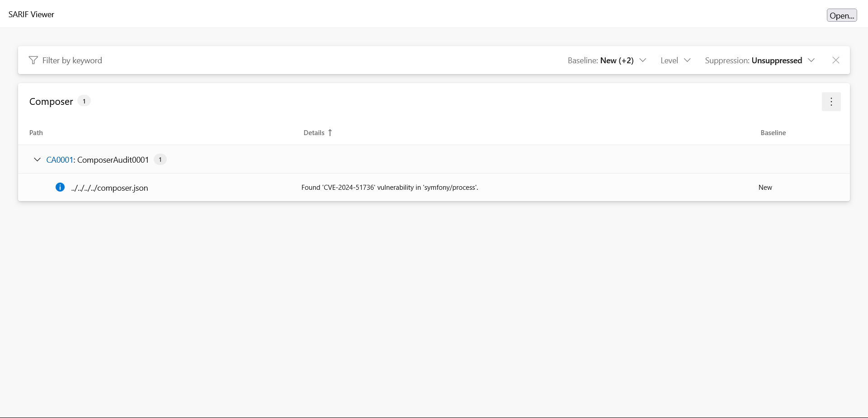
Task: Sort by the Baseline column header
Action: coord(773,132)
